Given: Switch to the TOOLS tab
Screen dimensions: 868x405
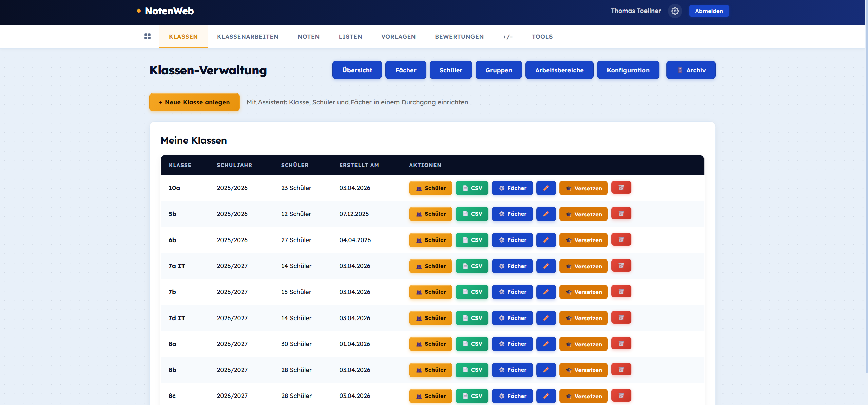Looking at the screenshot, I should coord(542,36).
